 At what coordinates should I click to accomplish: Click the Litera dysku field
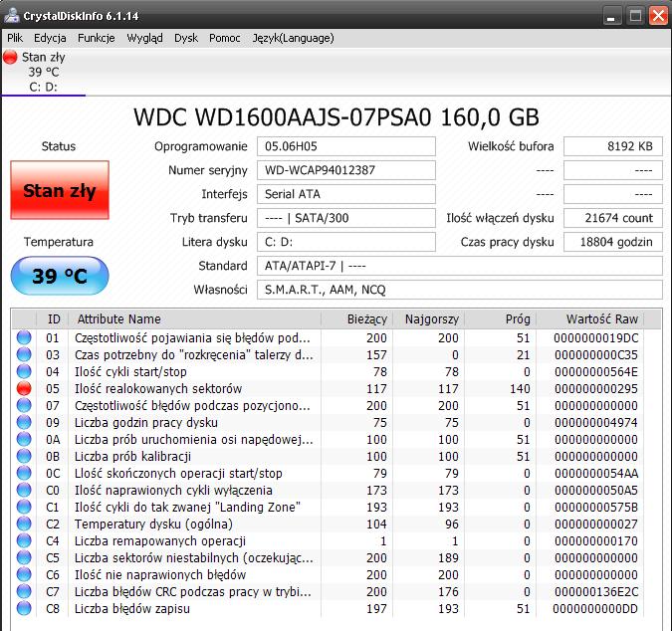point(346,242)
